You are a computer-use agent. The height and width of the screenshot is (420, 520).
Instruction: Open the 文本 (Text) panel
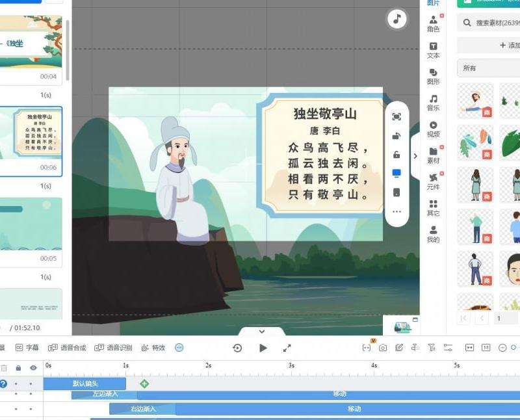point(433,50)
